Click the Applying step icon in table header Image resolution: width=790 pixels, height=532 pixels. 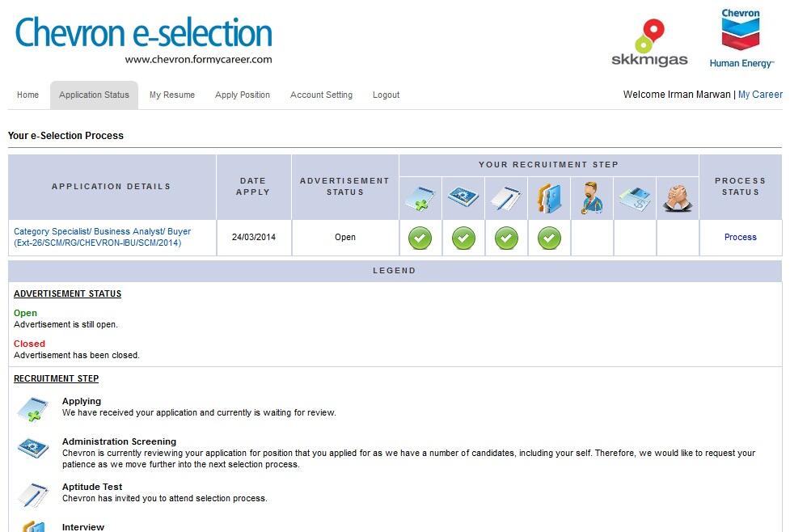[x=420, y=198]
